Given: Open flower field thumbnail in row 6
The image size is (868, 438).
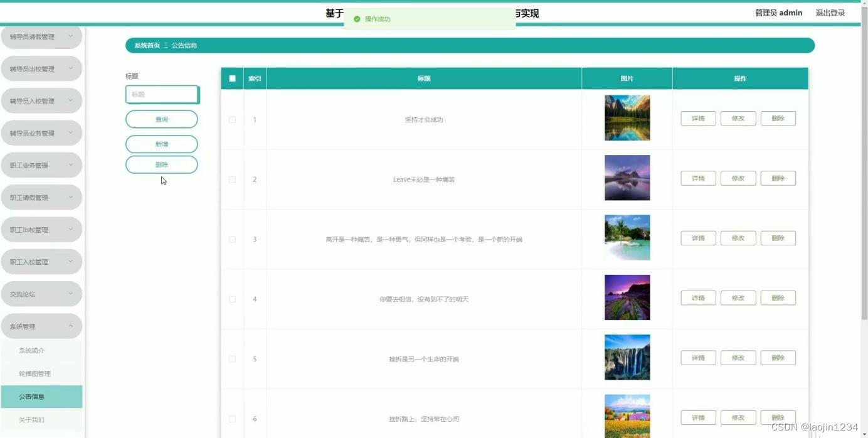Looking at the screenshot, I should pyautogui.click(x=627, y=416).
